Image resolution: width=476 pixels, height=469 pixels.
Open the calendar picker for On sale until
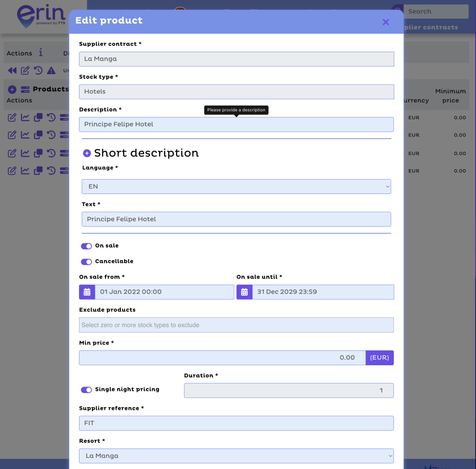coord(244,292)
